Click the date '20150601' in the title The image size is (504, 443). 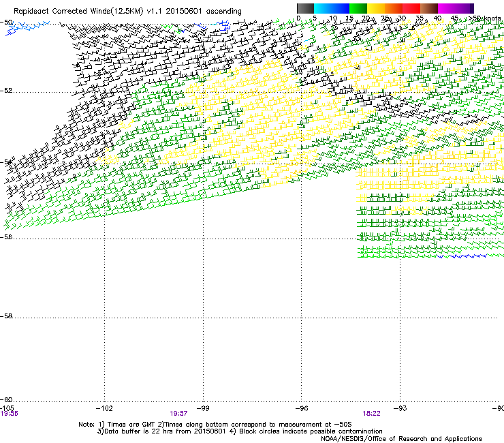pyautogui.click(x=183, y=12)
